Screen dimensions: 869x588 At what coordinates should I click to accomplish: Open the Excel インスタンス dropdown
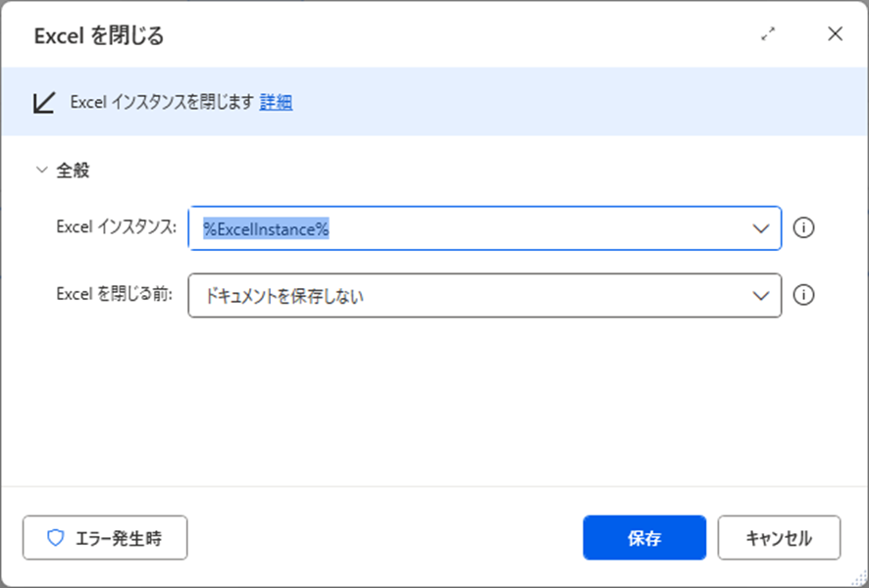coord(761,228)
